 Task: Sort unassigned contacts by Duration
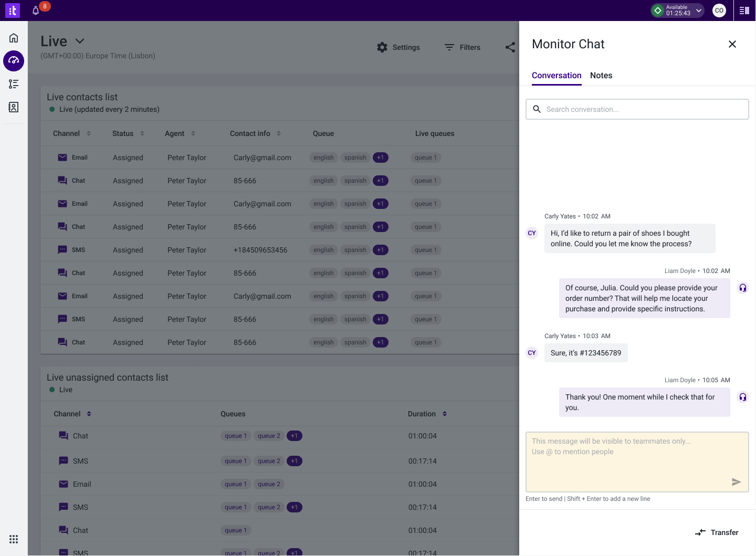[x=445, y=414]
